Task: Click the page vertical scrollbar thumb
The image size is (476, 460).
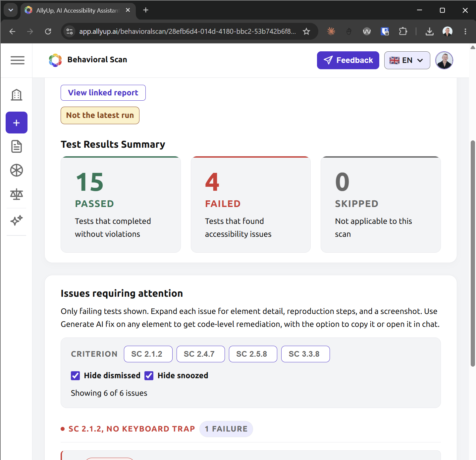Action: pos(473,253)
